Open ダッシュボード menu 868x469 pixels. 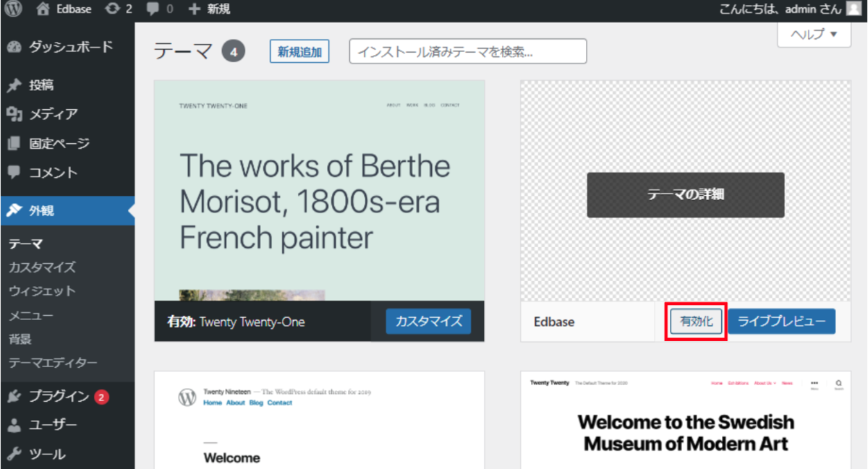71,47
